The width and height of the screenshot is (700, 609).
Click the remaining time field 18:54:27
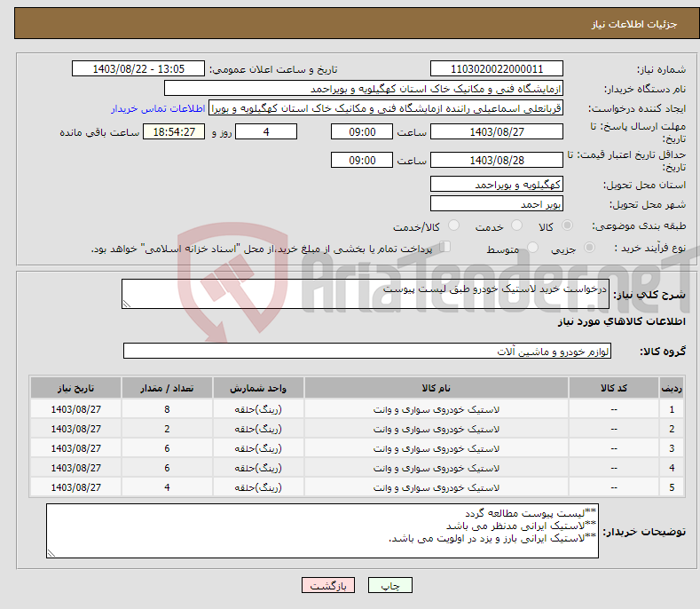tap(174, 131)
